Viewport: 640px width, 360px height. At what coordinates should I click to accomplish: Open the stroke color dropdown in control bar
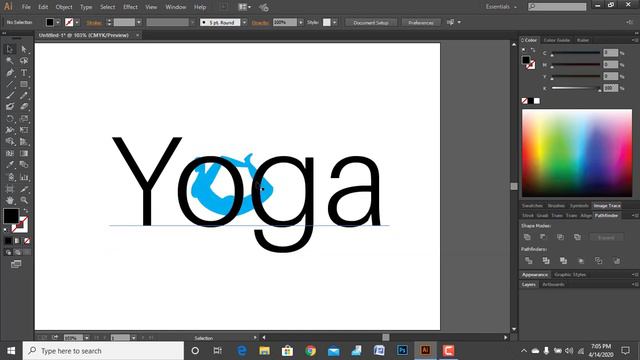click(x=77, y=22)
